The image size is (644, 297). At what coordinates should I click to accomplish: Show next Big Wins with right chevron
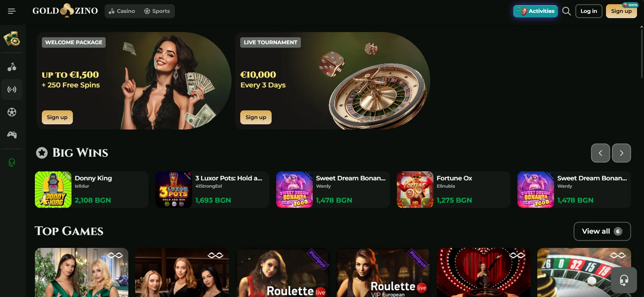[x=621, y=153]
